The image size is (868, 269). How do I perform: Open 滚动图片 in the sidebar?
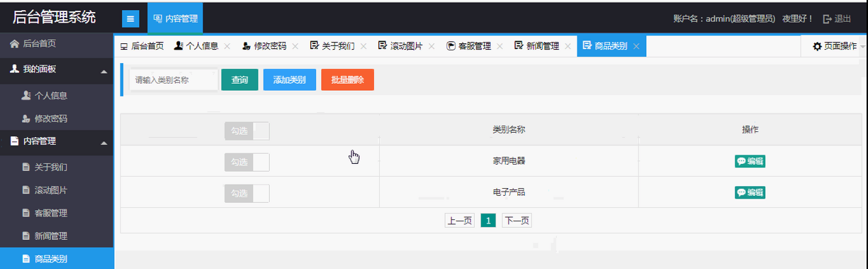pyautogui.click(x=57, y=190)
